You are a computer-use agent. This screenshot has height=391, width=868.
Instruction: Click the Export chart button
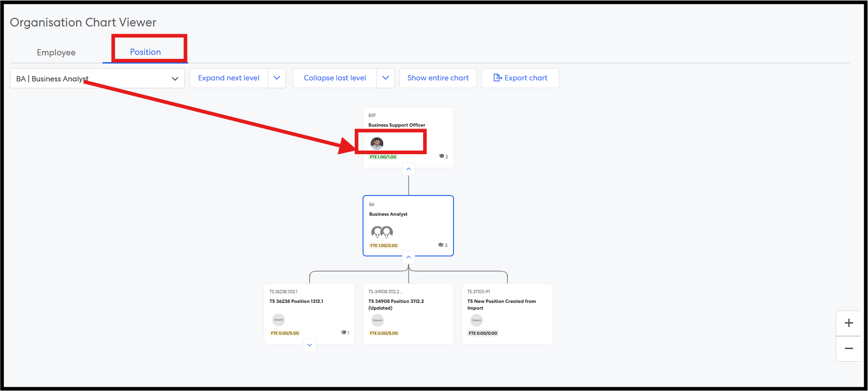click(x=520, y=78)
